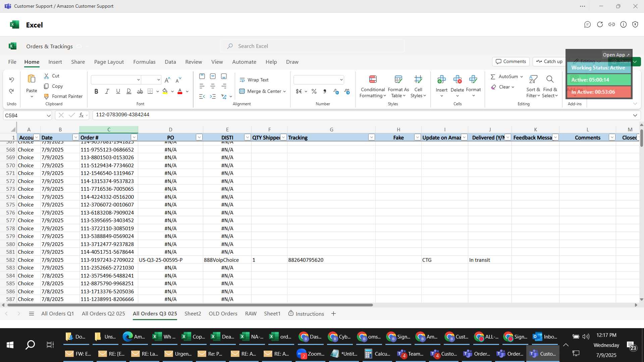Viewport: 644px width, 362px height.
Task: Open the Page Layout ribbon tab
Action: [x=109, y=62]
